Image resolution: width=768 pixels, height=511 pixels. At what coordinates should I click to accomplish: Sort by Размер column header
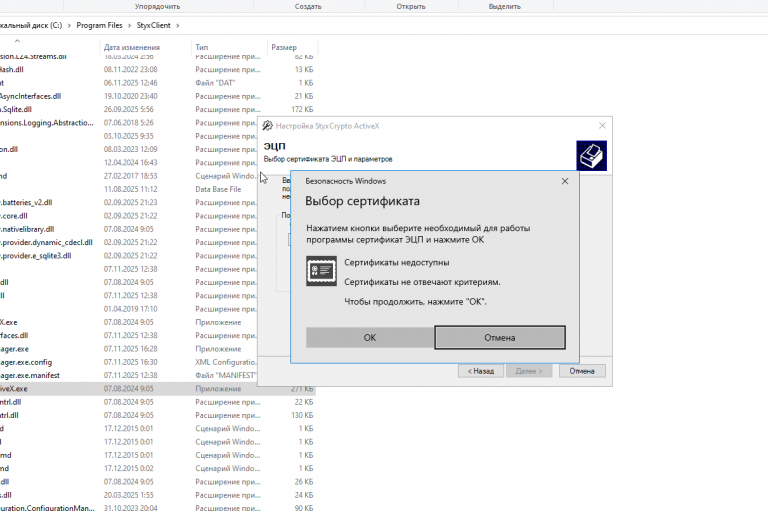click(284, 48)
